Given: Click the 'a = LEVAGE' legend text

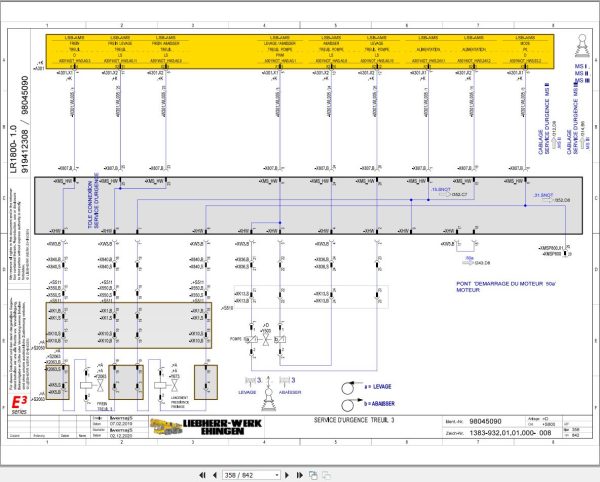Looking at the screenshot, I should (x=378, y=387).
